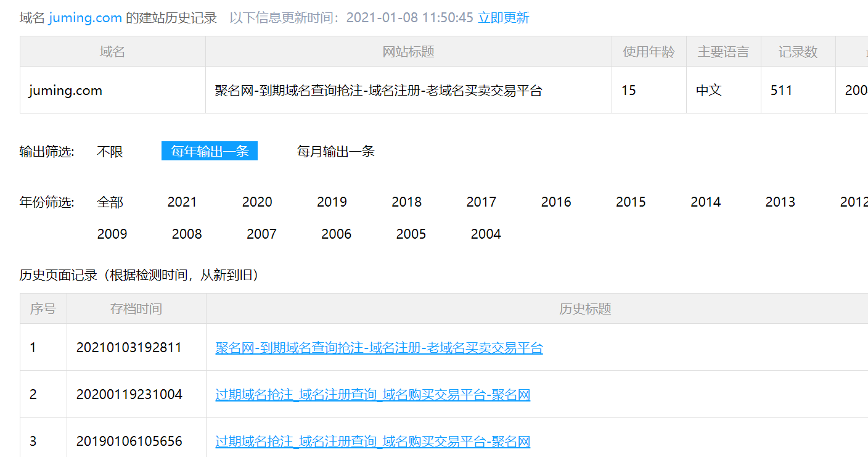Image resolution: width=868 pixels, height=457 pixels.
Task: Click the juming.com domain link in header
Action: click(x=85, y=18)
